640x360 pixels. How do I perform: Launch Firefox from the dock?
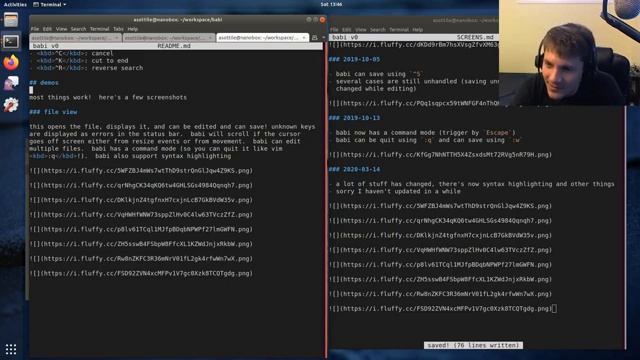pos(11,62)
